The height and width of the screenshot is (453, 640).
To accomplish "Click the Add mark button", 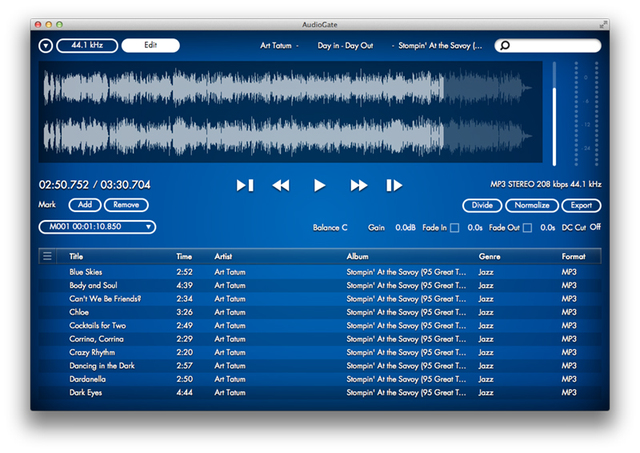I will pos(84,204).
